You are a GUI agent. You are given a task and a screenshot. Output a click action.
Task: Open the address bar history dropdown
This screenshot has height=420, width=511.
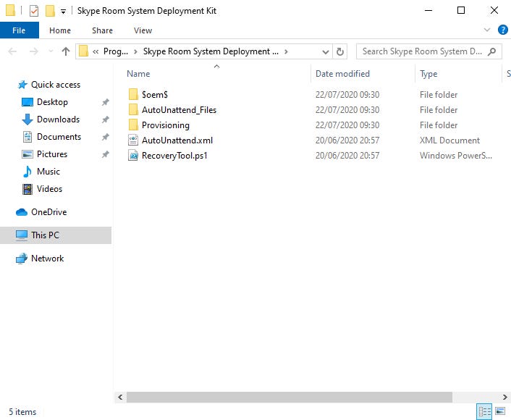pos(325,52)
